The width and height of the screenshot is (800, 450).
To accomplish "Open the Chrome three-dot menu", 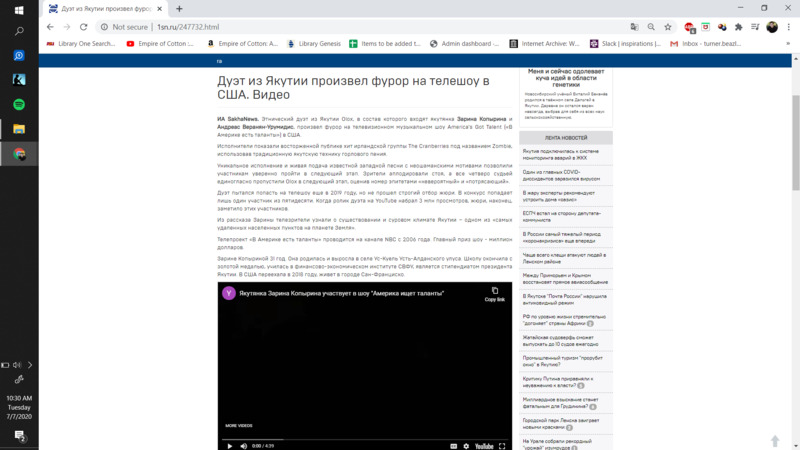I will pos(788,27).
